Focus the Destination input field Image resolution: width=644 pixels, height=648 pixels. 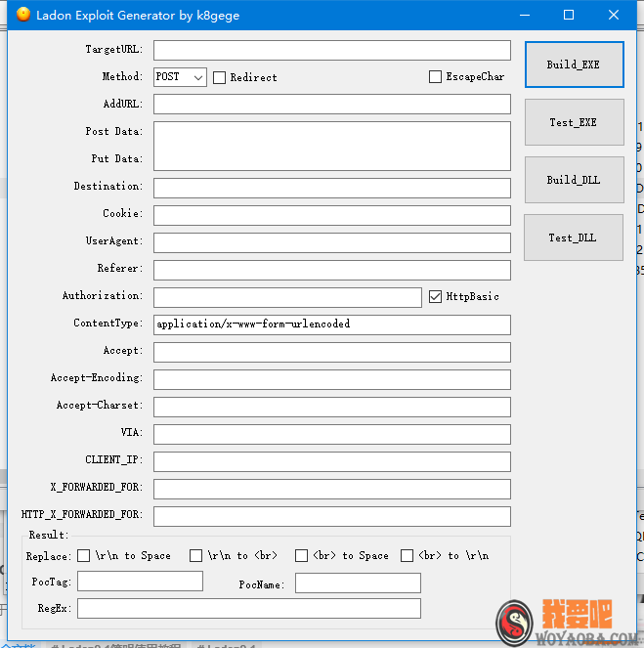pos(332,188)
